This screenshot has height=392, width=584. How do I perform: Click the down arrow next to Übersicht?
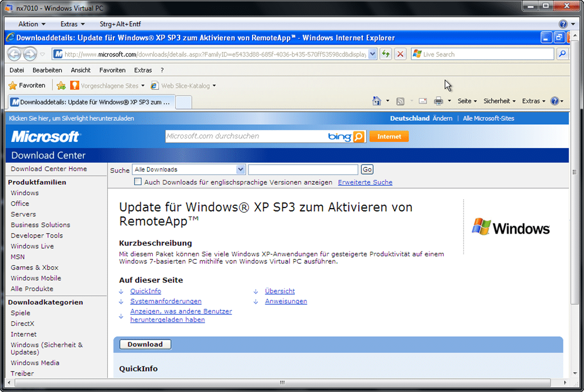pyautogui.click(x=256, y=292)
